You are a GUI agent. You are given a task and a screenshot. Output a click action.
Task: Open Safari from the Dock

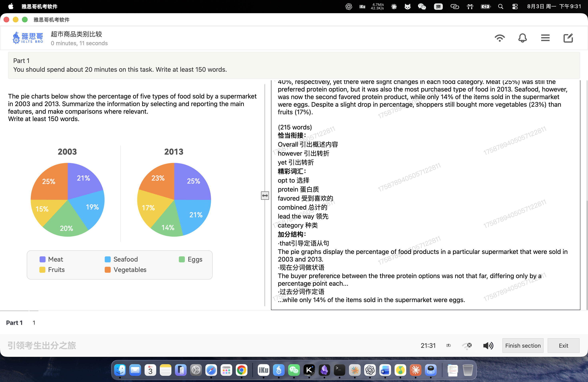[x=211, y=370]
